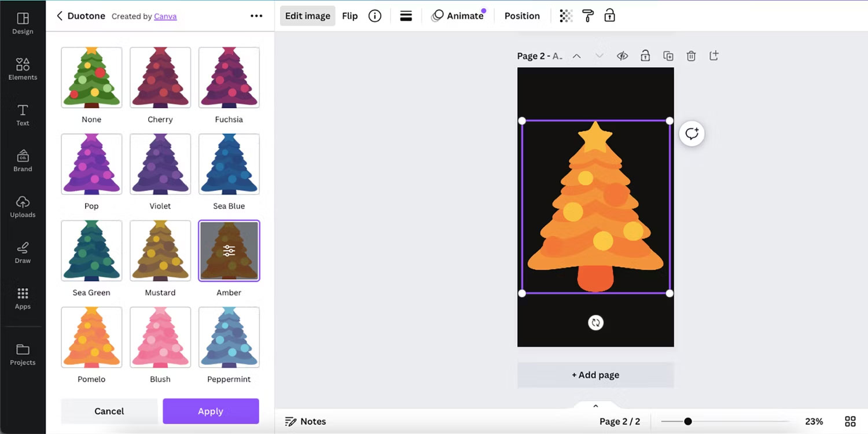The height and width of the screenshot is (434, 868).
Task: Collapse the Duotone panel via back chevron
Action: click(x=60, y=16)
